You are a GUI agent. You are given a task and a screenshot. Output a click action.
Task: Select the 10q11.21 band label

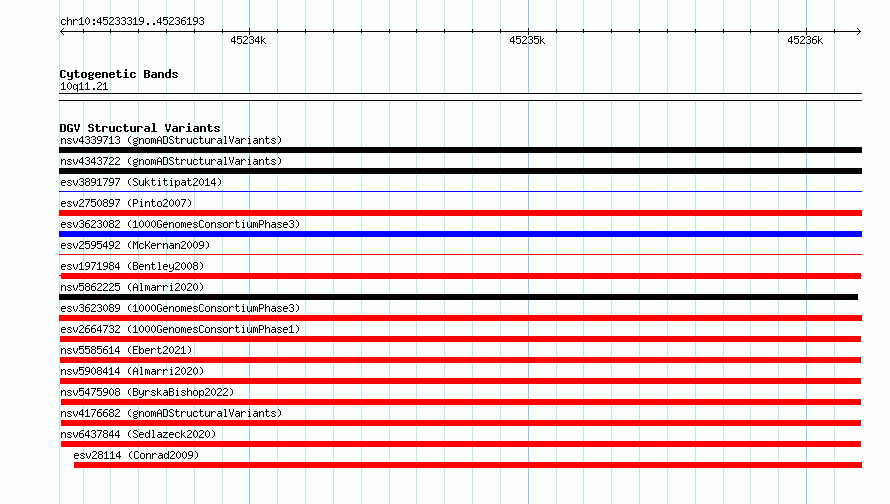(84, 86)
